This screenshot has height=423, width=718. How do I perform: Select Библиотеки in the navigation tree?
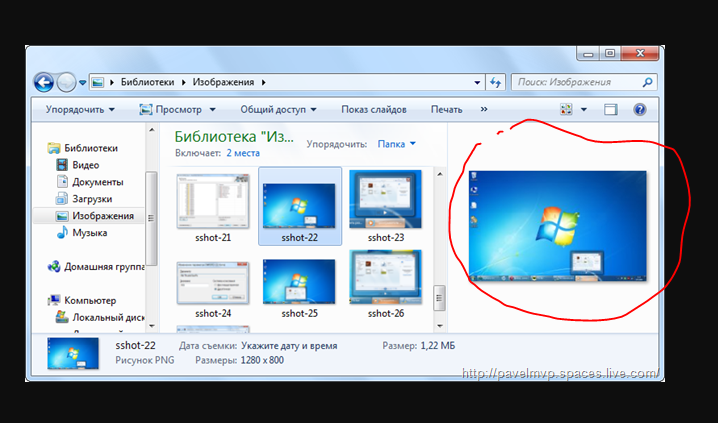pos(91,148)
